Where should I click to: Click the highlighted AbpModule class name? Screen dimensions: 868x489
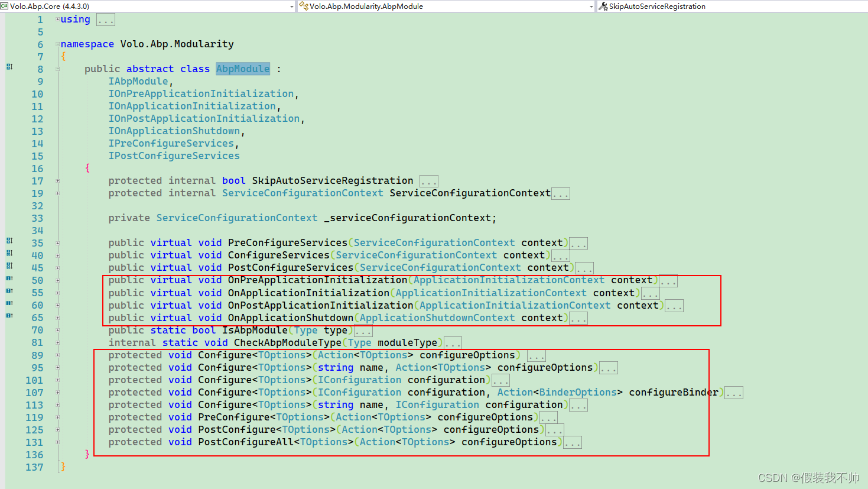[243, 69]
